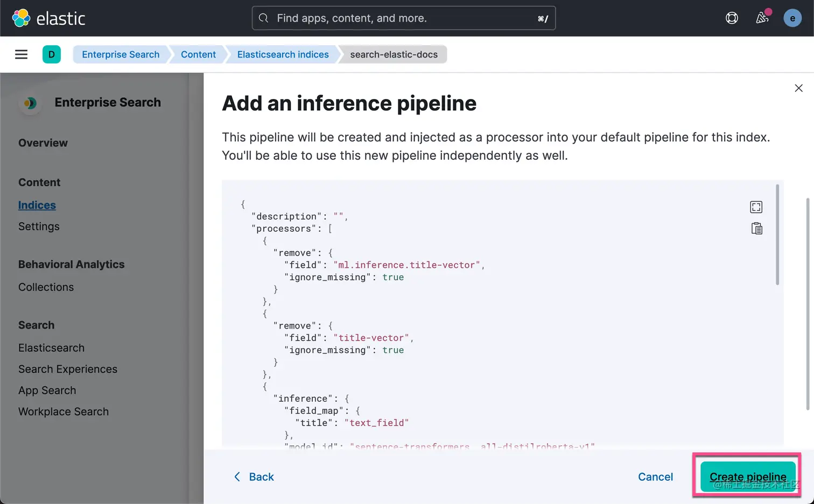814x504 pixels.
Task: Click the "text_field" value in code
Action: 376,423
